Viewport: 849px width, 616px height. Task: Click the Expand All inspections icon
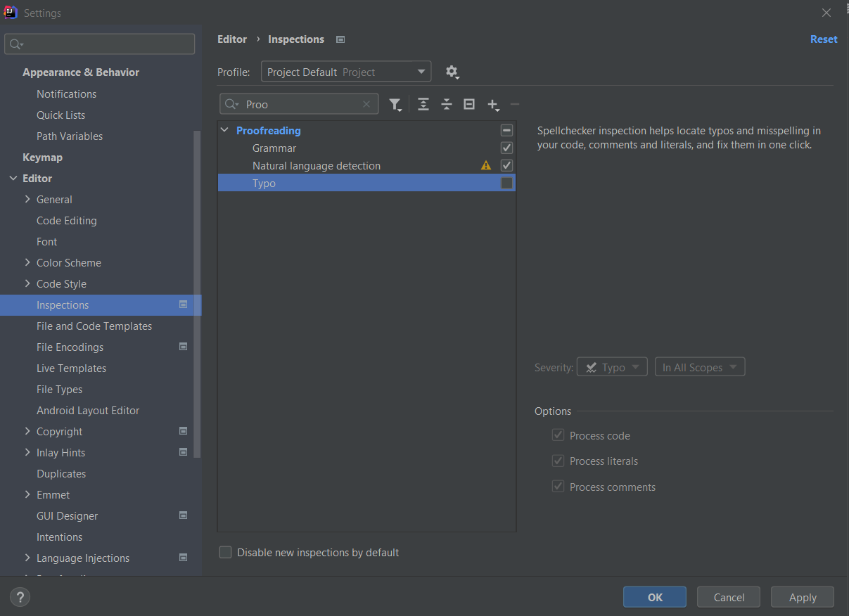tap(423, 104)
